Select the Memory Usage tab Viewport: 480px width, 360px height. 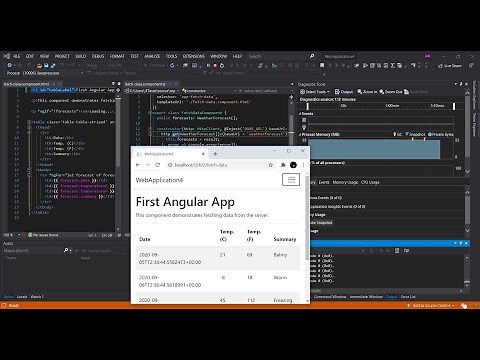click(x=345, y=182)
